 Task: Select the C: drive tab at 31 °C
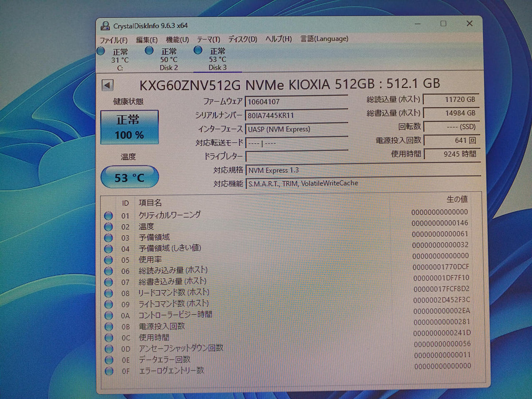[120, 60]
